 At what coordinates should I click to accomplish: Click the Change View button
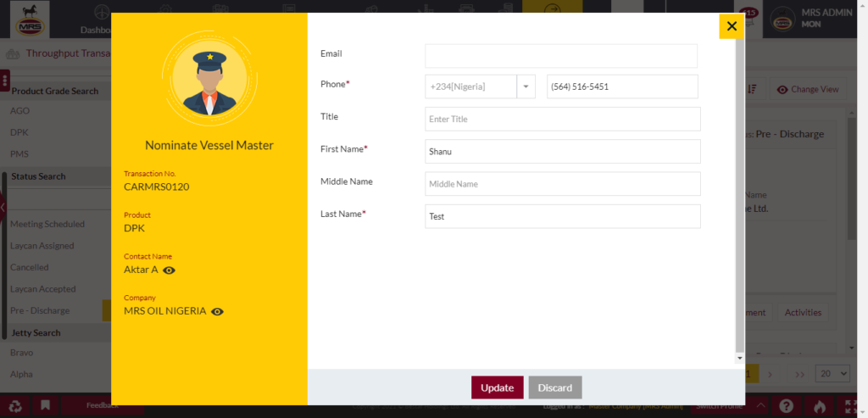click(x=808, y=89)
